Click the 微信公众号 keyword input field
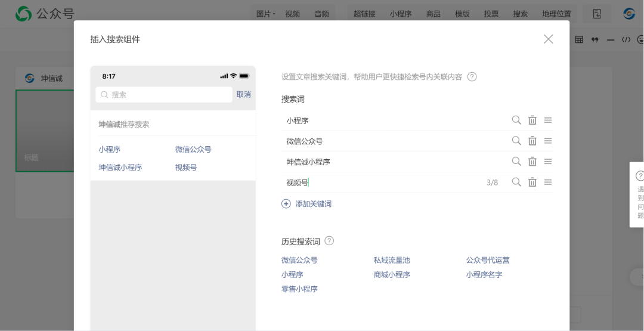 [394, 141]
